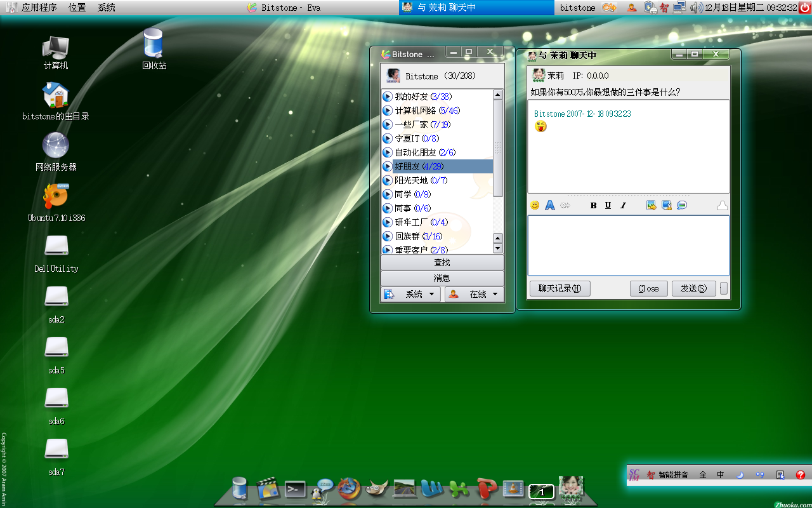Image resolution: width=812 pixels, height=508 pixels.
Task: Select the 回族群 (3/16) group row
Action: click(x=437, y=236)
